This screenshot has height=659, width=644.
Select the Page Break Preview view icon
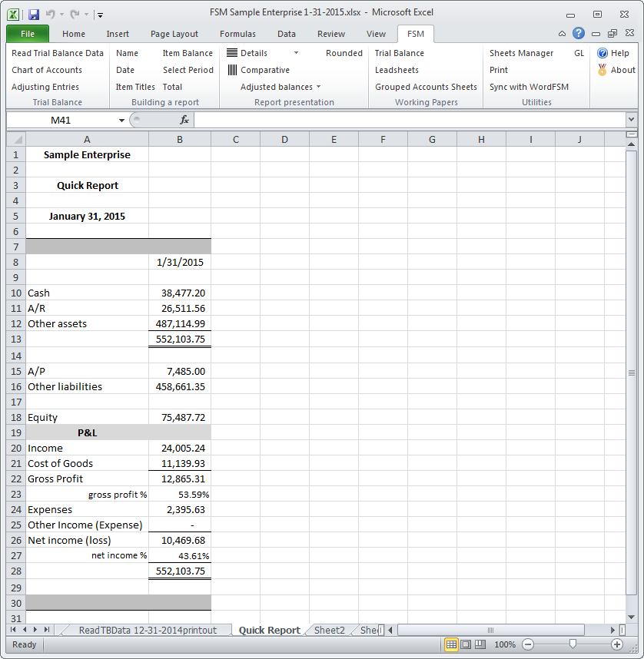(x=480, y=644)
